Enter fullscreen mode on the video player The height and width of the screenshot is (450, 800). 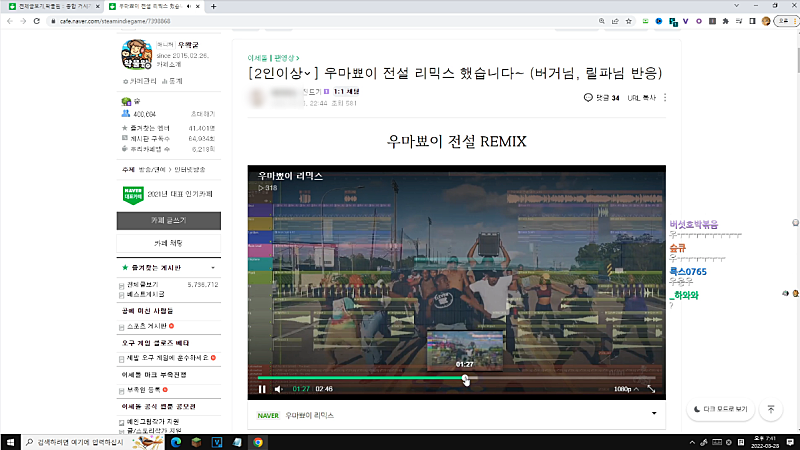[652, 389]
